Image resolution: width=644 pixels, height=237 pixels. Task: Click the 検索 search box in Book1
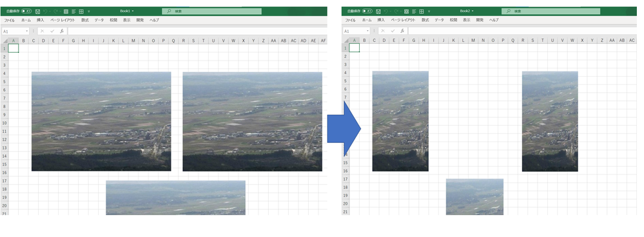click(x=211, y=12)
